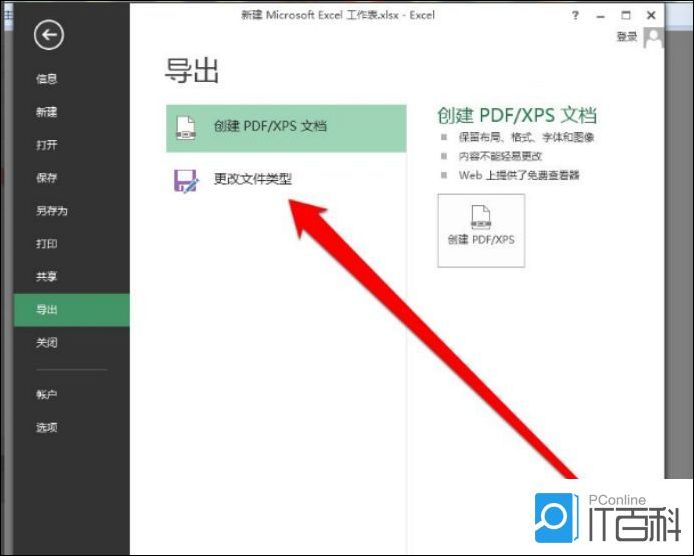Viewport: 694px width, 556px height.
Task: Click the document icon inside the 创建 PDF/XPS button
Action: point(481,217)
